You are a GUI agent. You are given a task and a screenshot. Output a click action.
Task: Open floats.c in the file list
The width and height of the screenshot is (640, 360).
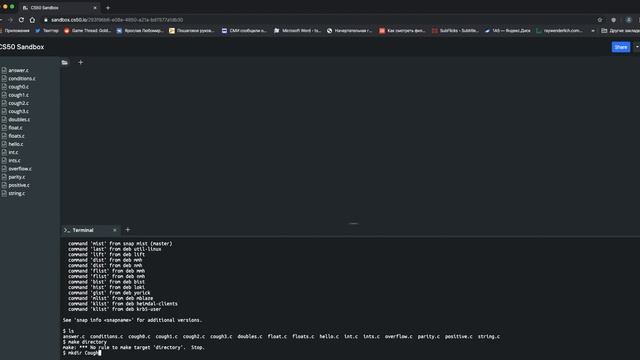16,136
